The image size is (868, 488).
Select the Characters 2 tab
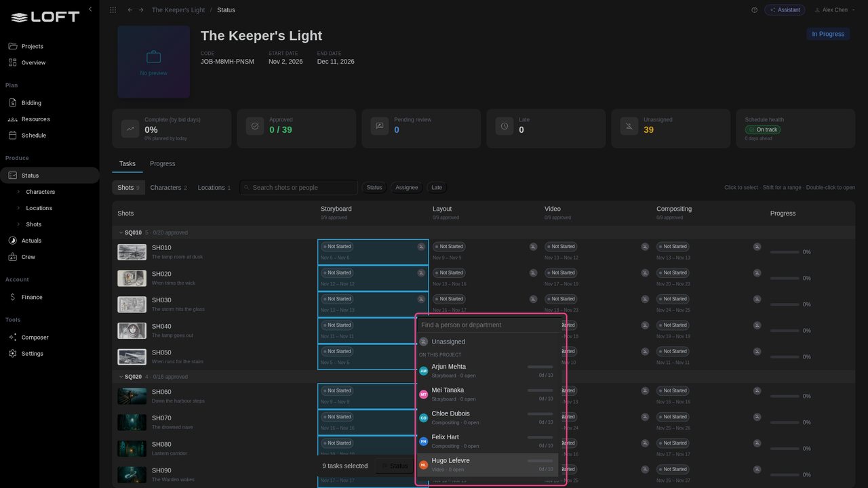168,188
